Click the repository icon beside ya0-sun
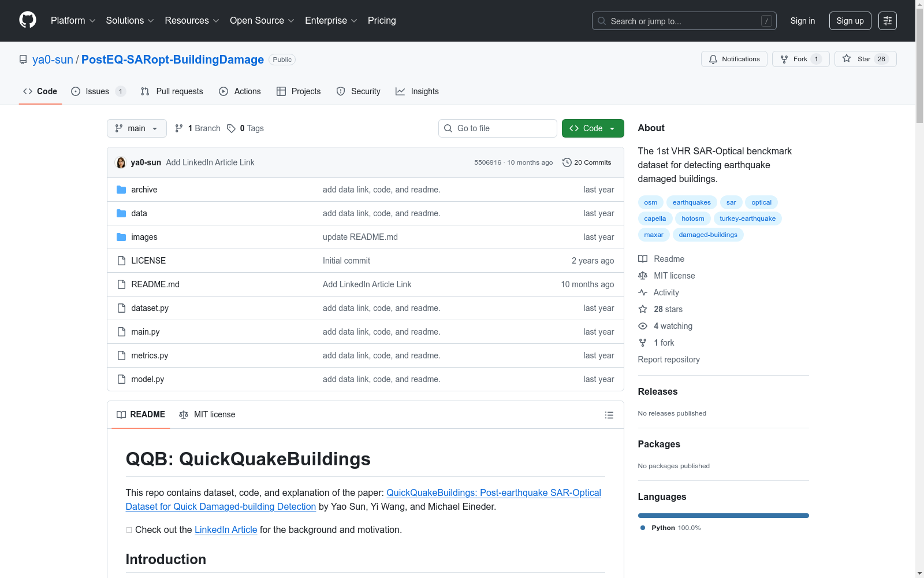This screenshot has height=578, width=924. click(x=23, y=60)
